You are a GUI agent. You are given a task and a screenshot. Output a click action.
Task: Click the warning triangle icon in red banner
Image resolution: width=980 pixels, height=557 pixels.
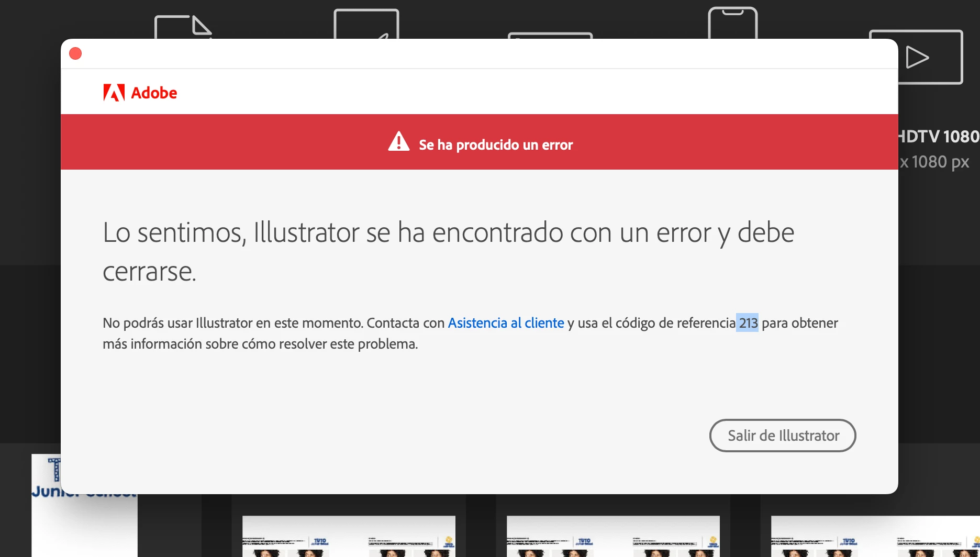tap(399, 141)
